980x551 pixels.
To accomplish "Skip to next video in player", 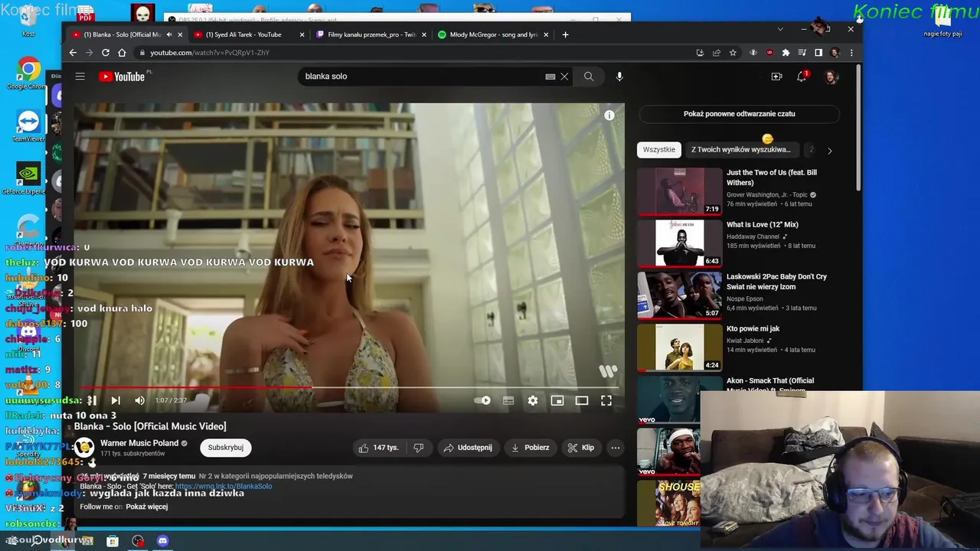I will click(116, 400).
